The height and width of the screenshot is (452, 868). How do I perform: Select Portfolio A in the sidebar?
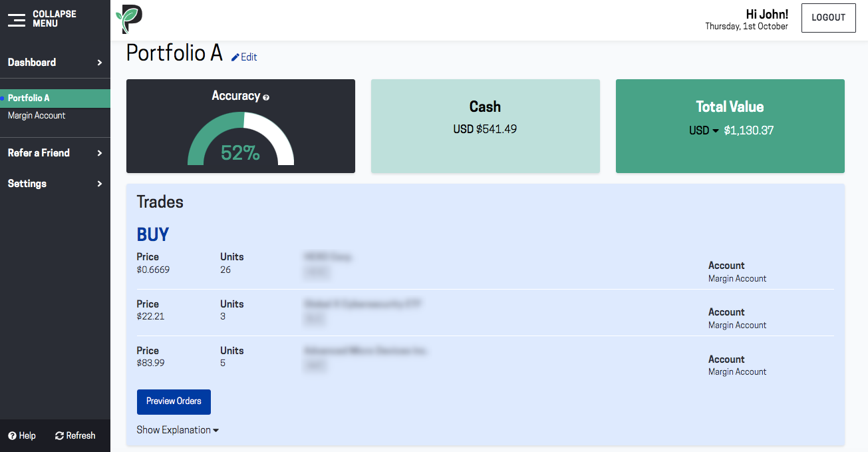click(x=29, y=98)
